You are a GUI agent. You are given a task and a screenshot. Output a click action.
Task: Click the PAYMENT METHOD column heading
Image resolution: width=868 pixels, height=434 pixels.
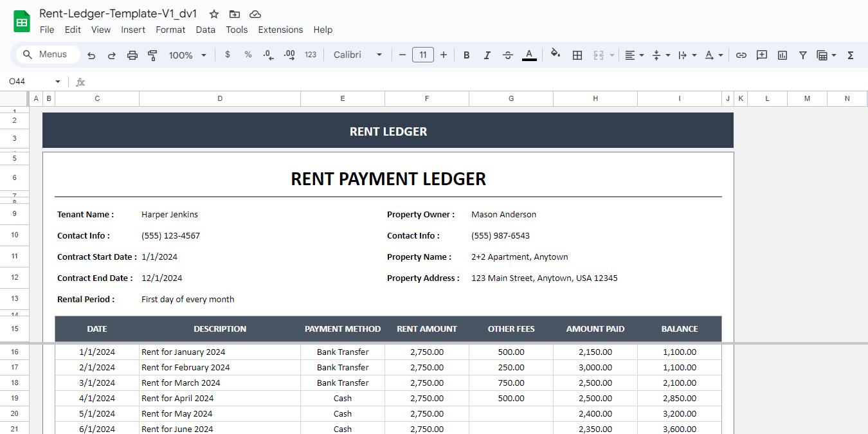click(343, 329)
